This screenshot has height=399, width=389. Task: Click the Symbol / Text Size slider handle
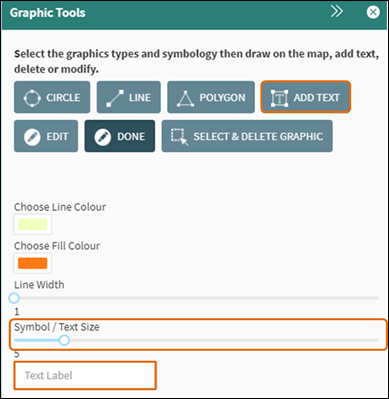click(x=64, y=340)
